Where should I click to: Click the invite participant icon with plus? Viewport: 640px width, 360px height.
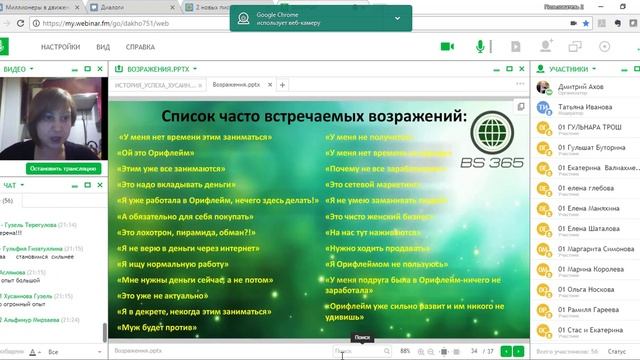(x=546, y=46)
